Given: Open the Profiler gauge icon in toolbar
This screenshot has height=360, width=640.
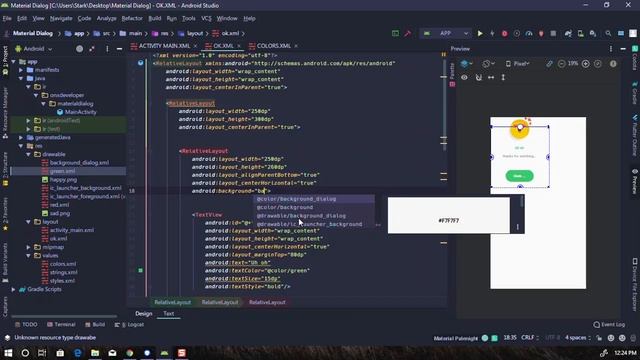Looking at the screenshot, I should 529,33.
